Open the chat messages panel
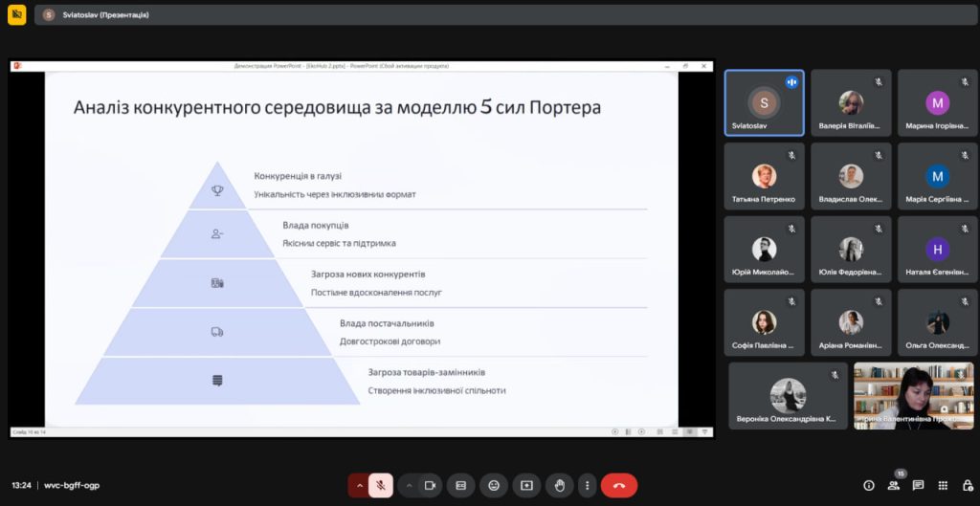Screen dimensions: 980x506 918,485
